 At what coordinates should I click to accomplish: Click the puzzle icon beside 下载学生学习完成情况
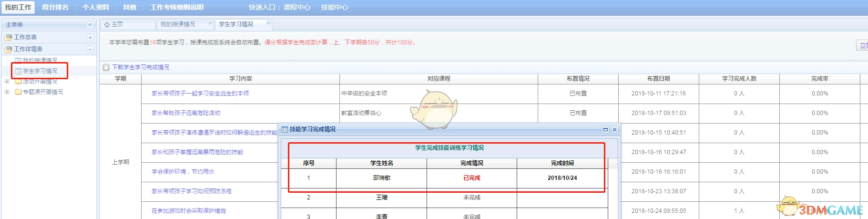106,68
